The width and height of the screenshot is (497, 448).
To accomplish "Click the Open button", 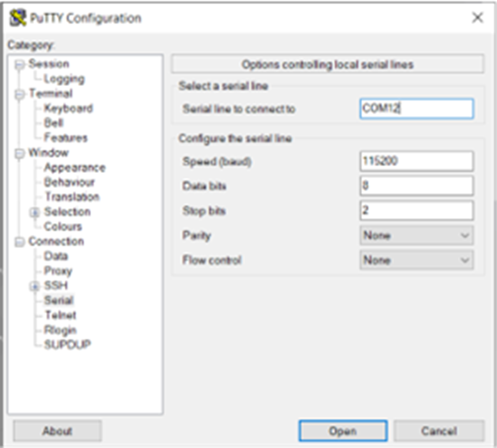I will pos(342,431).
